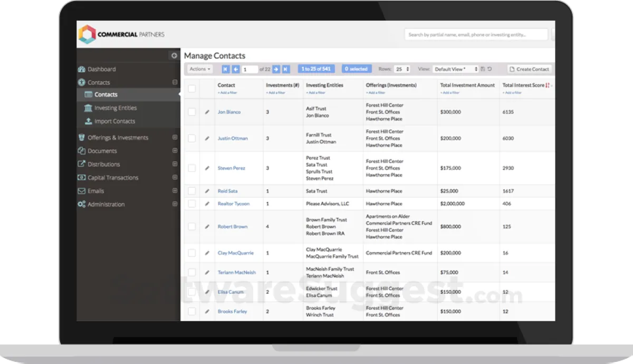Collapse the Contacts sidebar section
The image size is (633, 364).
coord(175,82)
